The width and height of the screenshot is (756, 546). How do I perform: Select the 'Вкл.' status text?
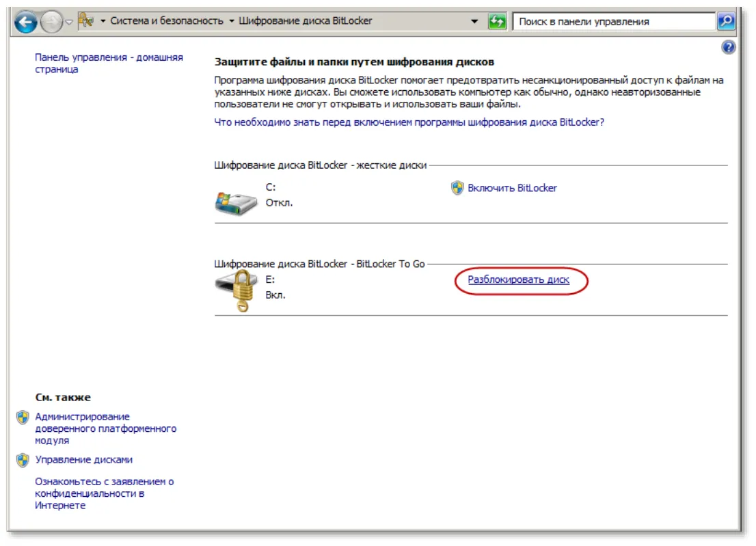(275, 295)
